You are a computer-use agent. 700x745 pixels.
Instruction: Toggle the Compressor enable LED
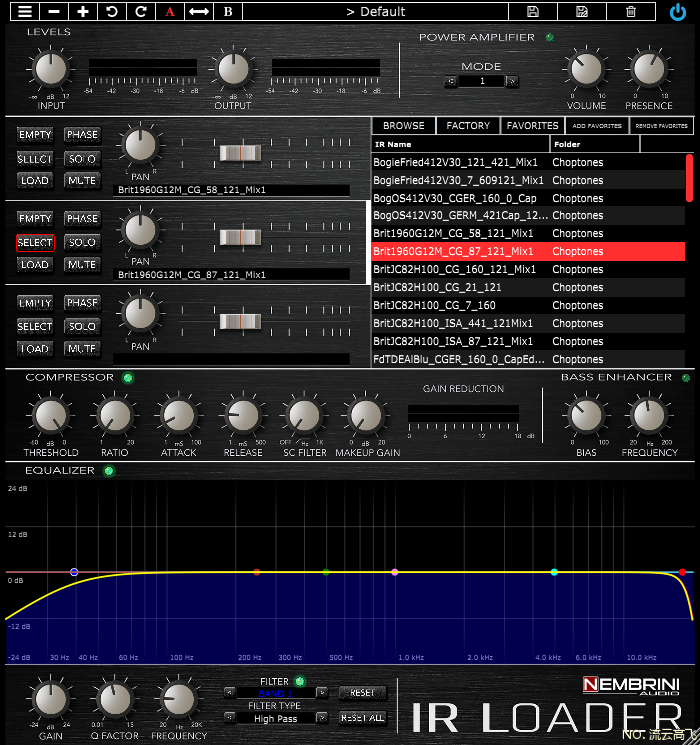(x=128, y=378)
